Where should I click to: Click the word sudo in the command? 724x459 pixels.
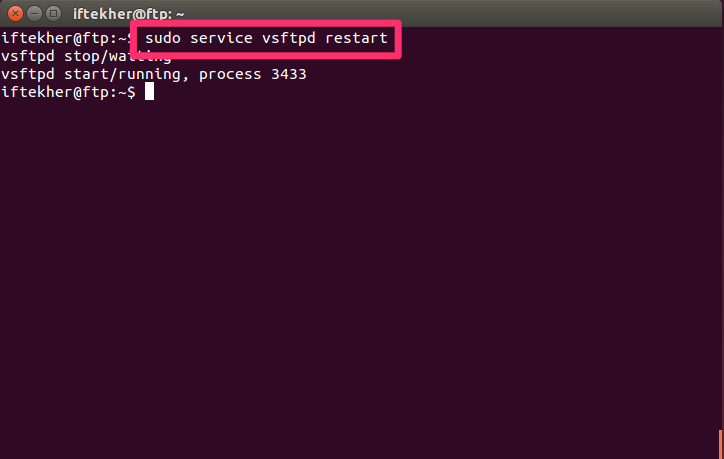(x=163, y=38)
